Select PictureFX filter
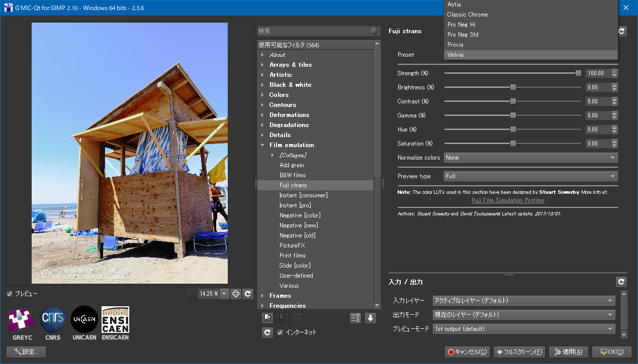This screenshot has width=638, height=364. [292, 246]
